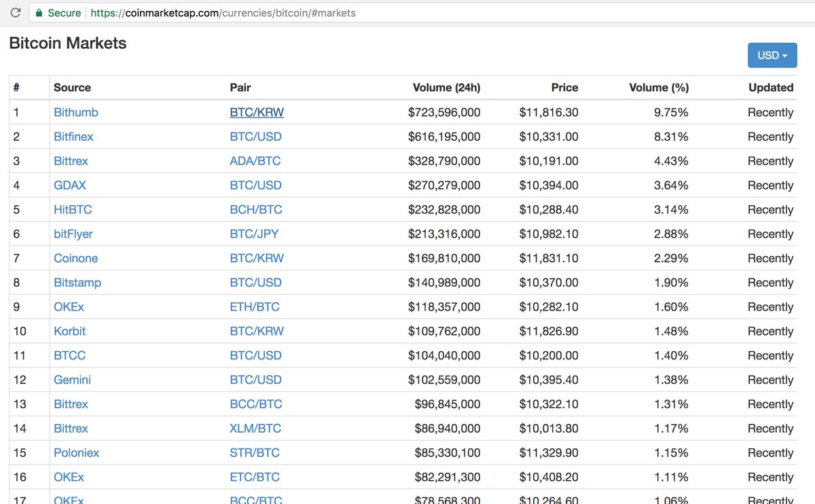The image size is (815, 504).
Task: Select Bithumb's volume $723,596,000
Action: 444,112
